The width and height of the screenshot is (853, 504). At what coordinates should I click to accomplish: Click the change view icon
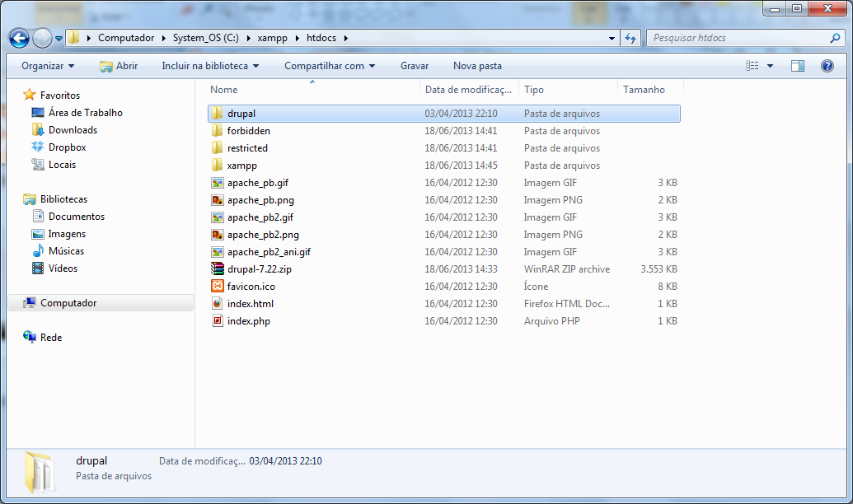752,66
